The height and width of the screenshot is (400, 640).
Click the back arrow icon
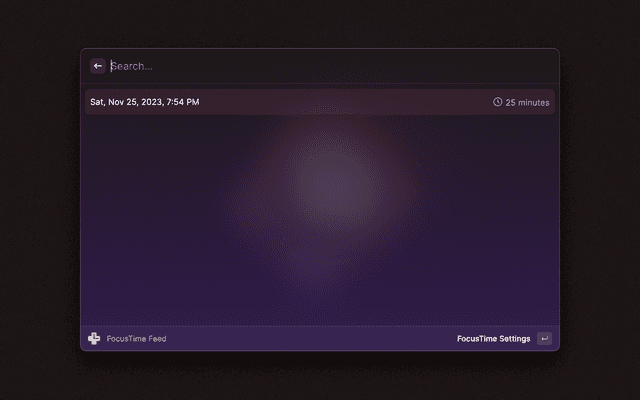[x=98, y=66]
